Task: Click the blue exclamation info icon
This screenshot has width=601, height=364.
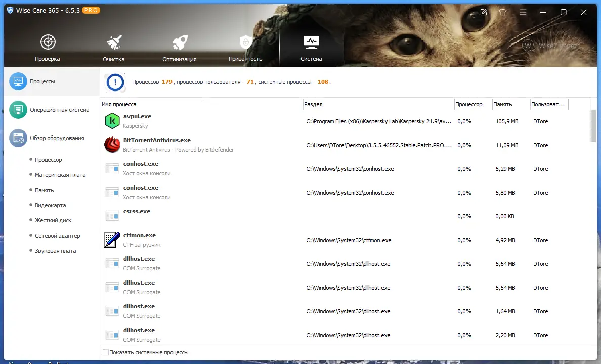Action: [115, 82]
